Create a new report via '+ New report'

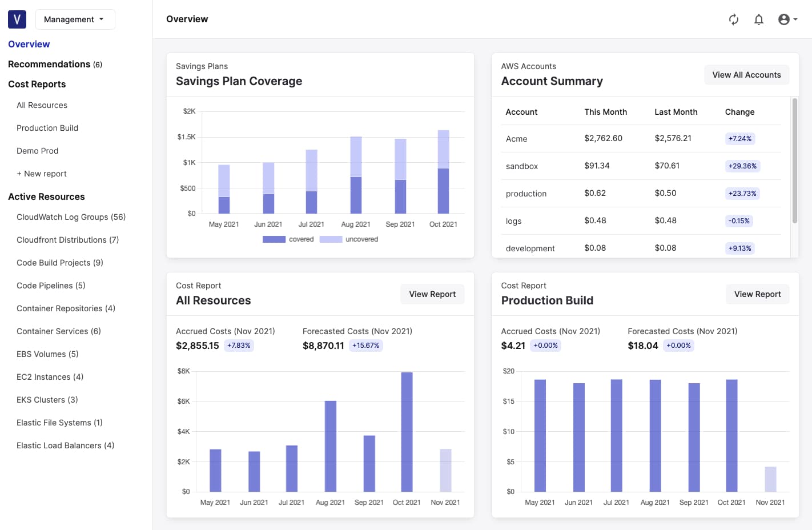(42, 173)
